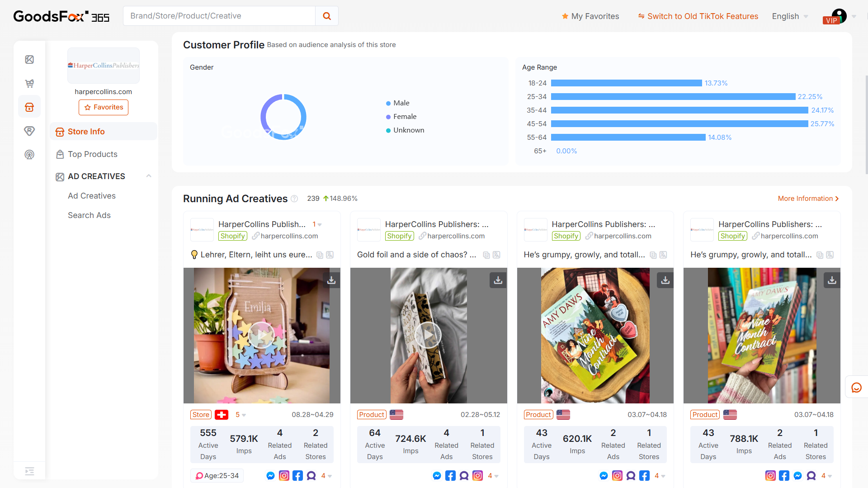The image size is (868, 488).
Task: Open the More Information link
Action: 808,199
